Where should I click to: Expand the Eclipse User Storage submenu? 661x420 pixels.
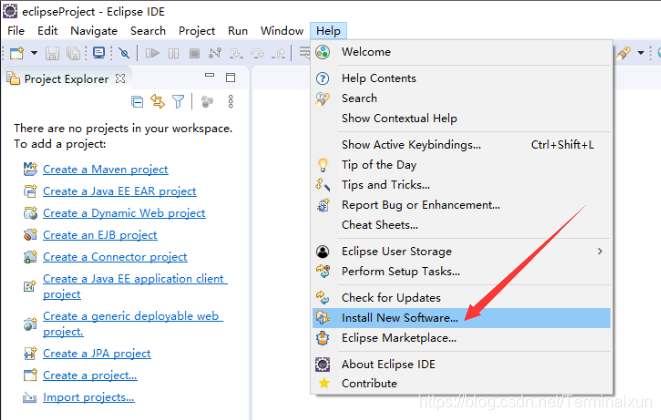pos(462,252)
